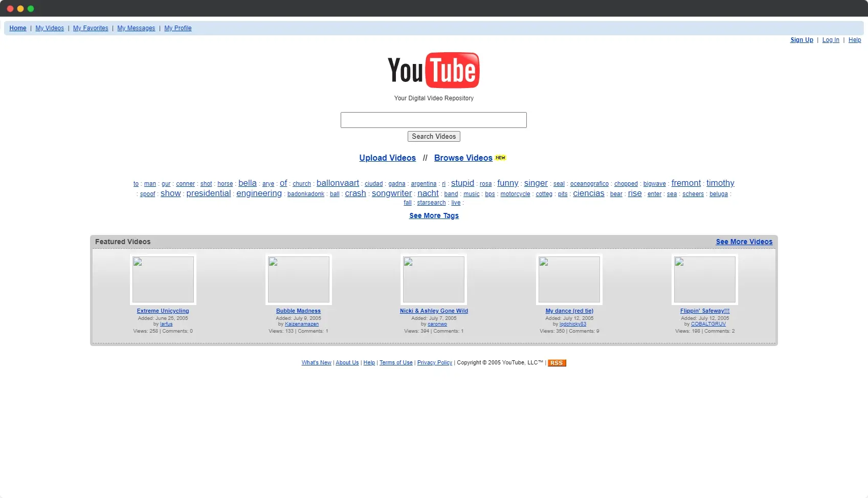
Task: Open the Privacy Policy link
Action: [x=435, y=363]
